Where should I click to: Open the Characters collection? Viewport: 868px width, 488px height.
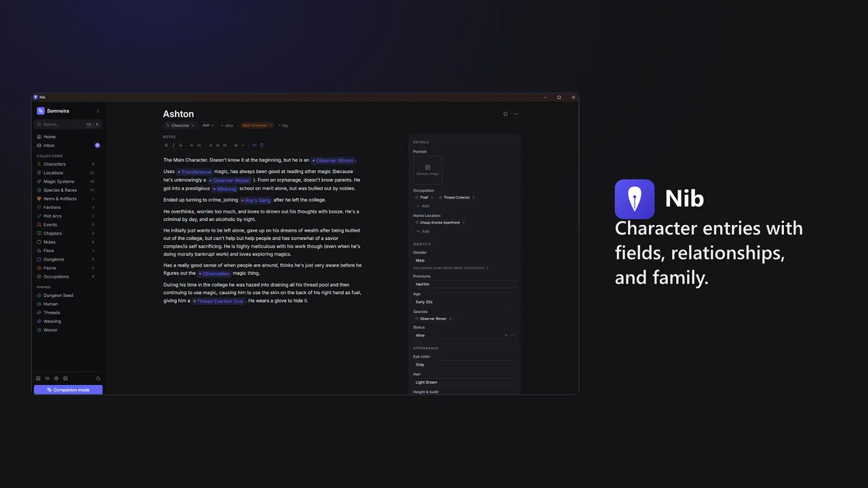[68, 164]
